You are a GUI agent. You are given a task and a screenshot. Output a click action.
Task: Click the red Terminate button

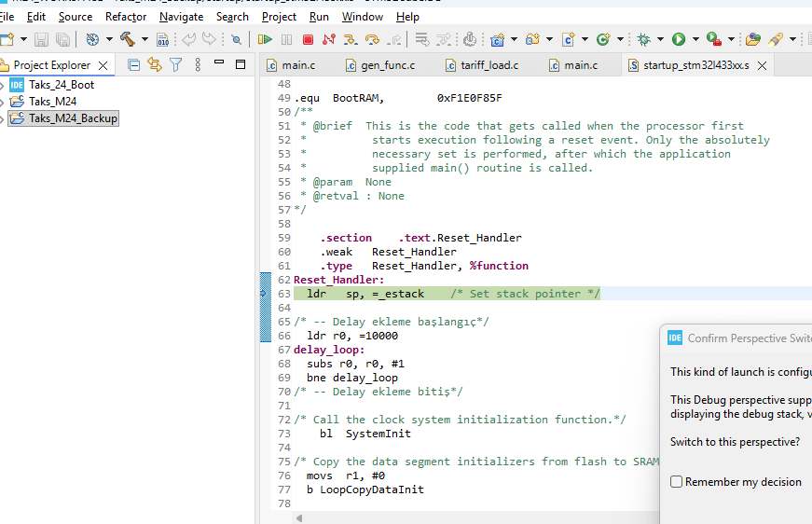tap(308, 39)
